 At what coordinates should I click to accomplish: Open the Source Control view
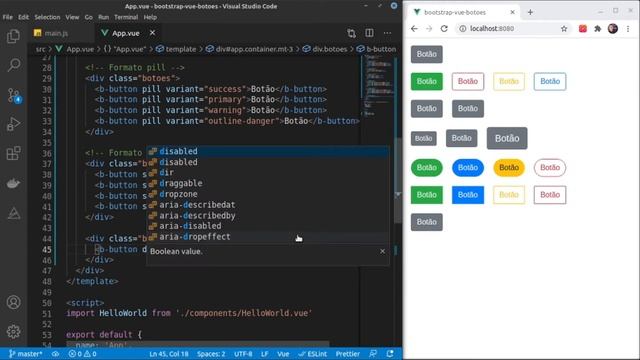13,95
